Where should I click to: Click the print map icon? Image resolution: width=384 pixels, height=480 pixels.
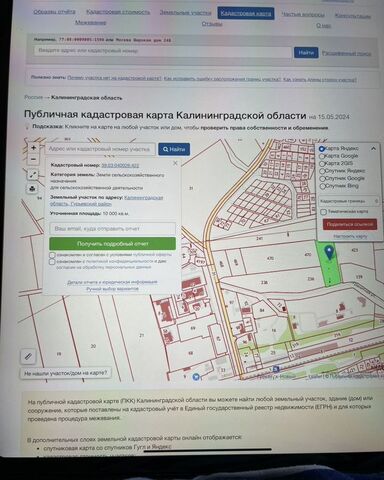(32, 189)
